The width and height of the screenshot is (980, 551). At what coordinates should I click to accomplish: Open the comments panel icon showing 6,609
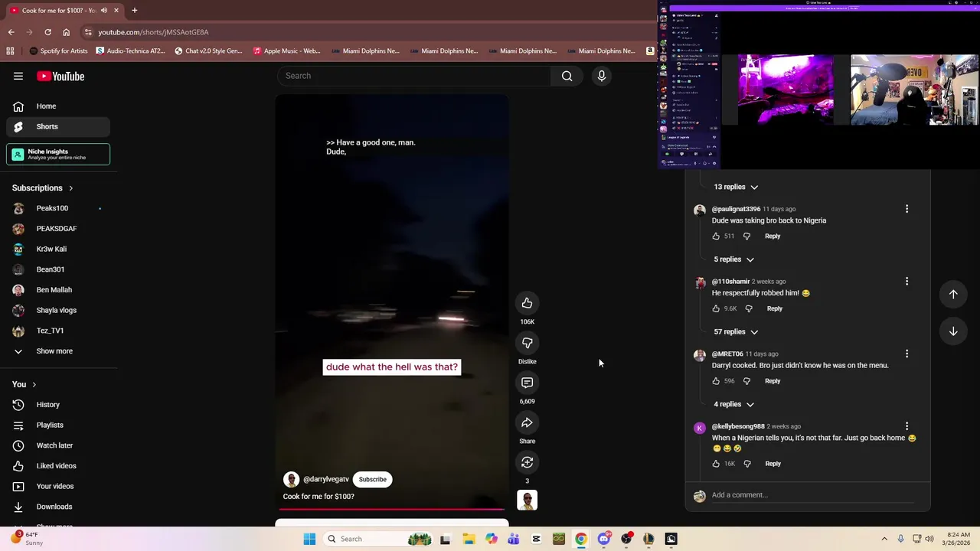[527, 383]
